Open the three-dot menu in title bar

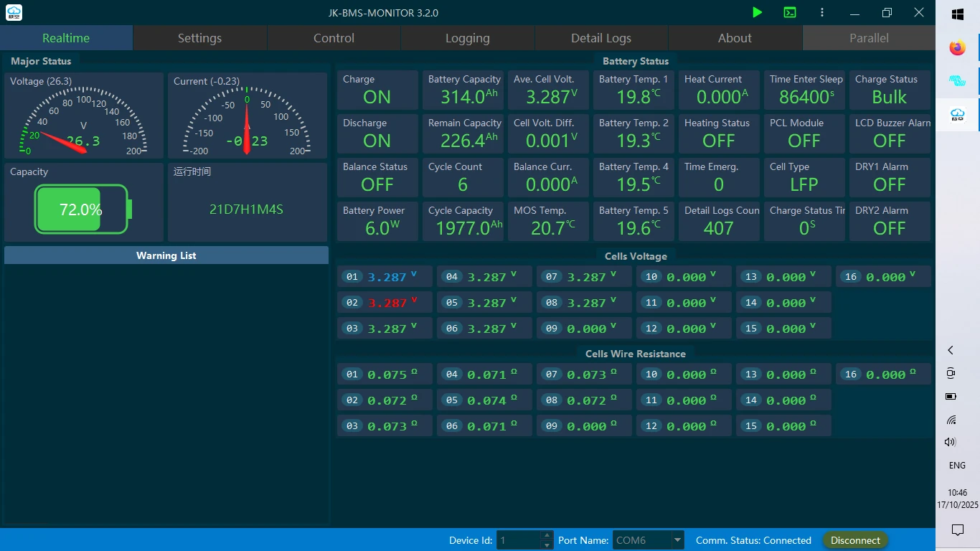(x=821, y=12)
